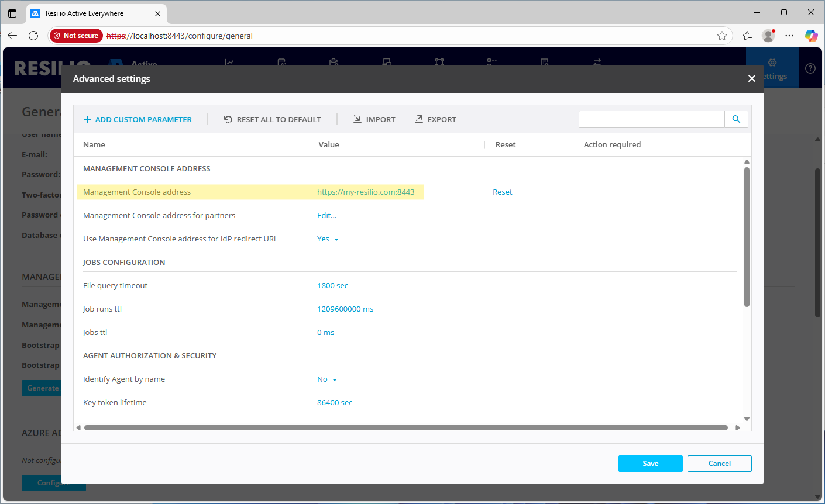Expand the IdP redirect URI Yes dropdown
This screenshot has width=825, height=504.
click(328, 239)
